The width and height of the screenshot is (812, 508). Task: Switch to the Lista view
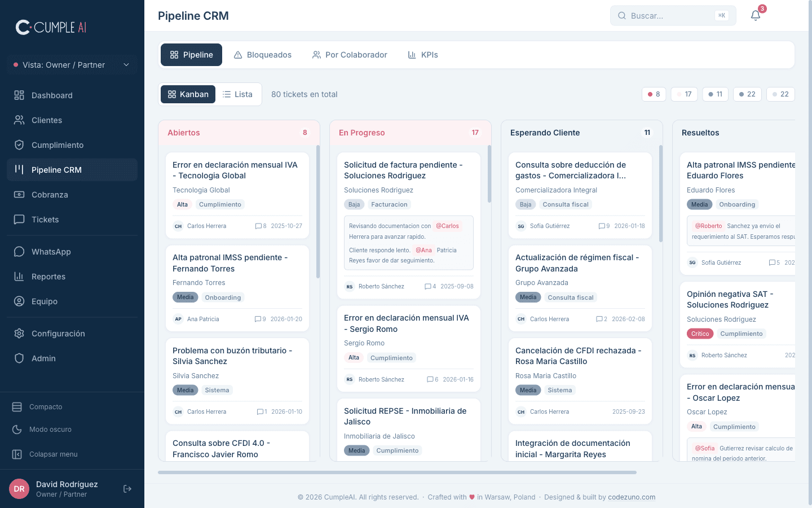pyautogui.click(x=237, y=94)
